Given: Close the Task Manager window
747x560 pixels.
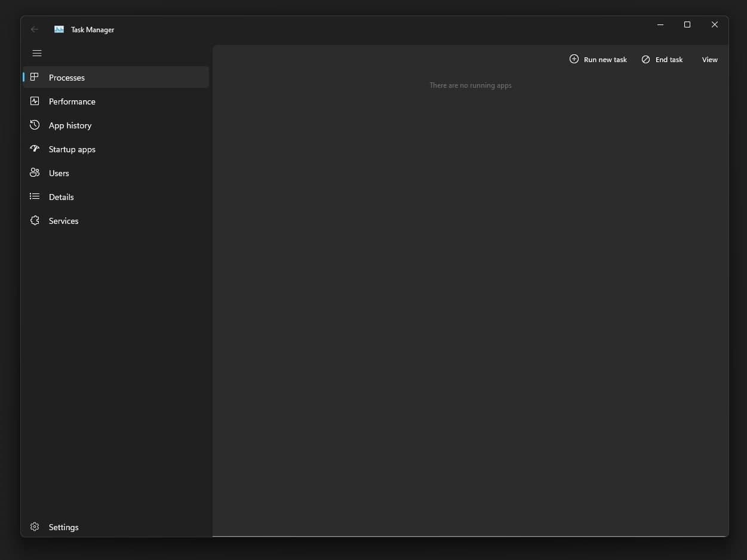Looking at the screenshot, I should click(715, 25).
